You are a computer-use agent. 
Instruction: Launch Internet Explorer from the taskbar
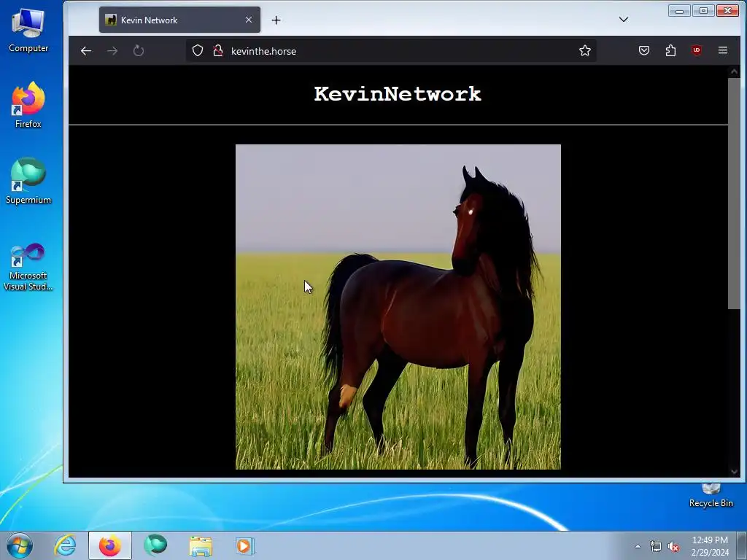[x=65, y=545]
